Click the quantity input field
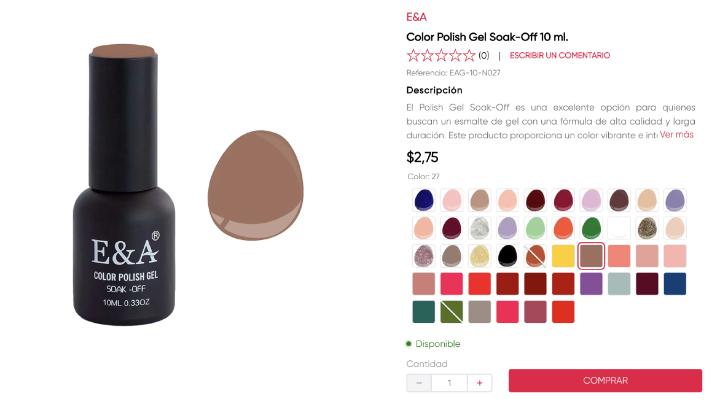 pos(450,382)
